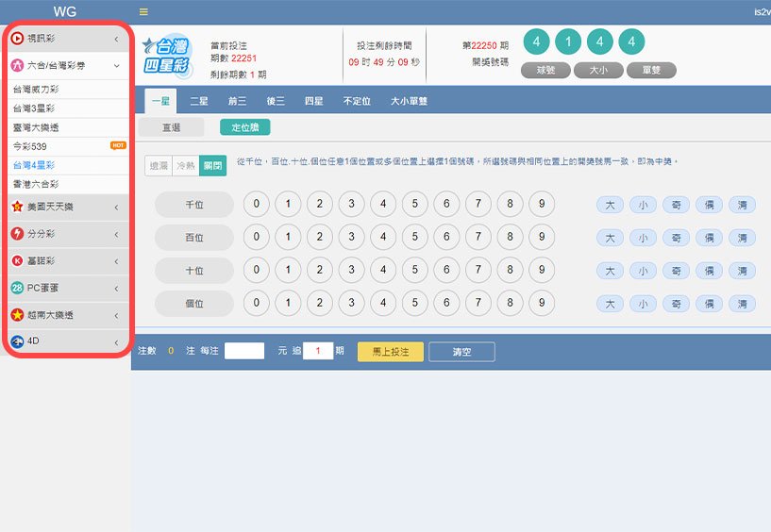771x532 pixels.
Task: Show results by 大小
Action: pyautogui.click(x=598, y=71)
